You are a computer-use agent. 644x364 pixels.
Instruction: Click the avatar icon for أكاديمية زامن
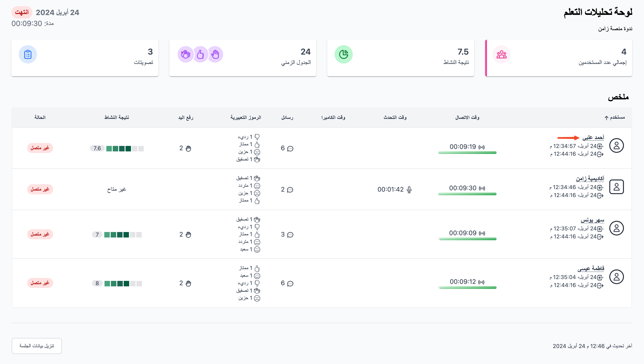point(616,187)
